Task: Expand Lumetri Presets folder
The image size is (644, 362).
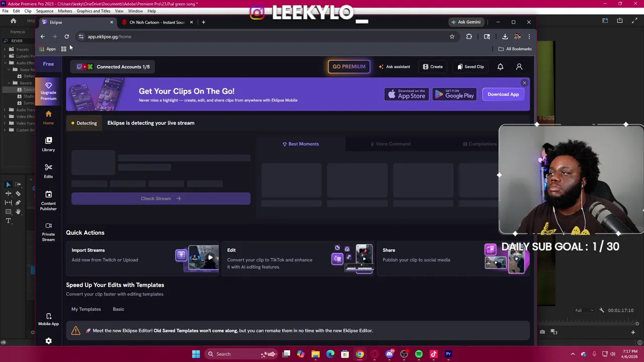Action: coord(6,56)
